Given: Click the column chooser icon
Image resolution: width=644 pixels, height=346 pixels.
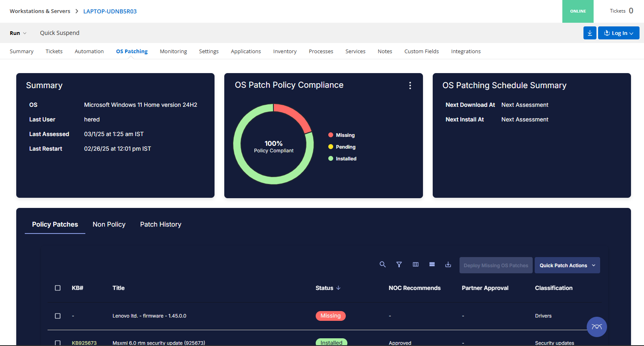Looking at the screenshot, I should (x=415, y=264).
